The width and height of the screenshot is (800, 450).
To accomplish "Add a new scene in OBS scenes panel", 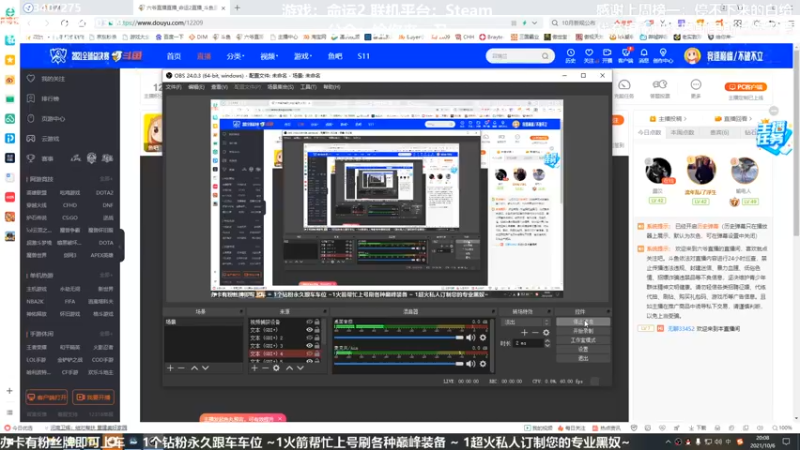I will (170, 368).
